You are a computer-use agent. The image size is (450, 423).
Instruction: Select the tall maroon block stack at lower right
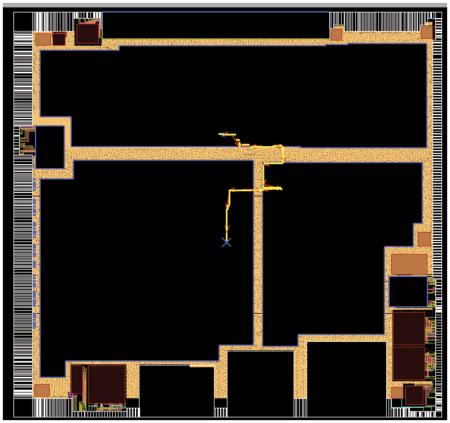pyautogui.click(x=409, y=345)
